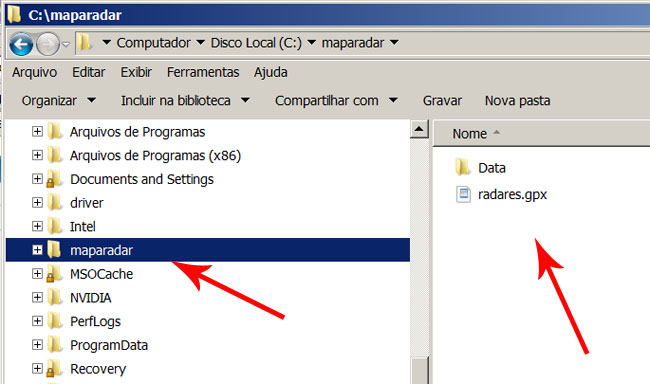Click the maparadar folder icon in tree

coord(55,250)
